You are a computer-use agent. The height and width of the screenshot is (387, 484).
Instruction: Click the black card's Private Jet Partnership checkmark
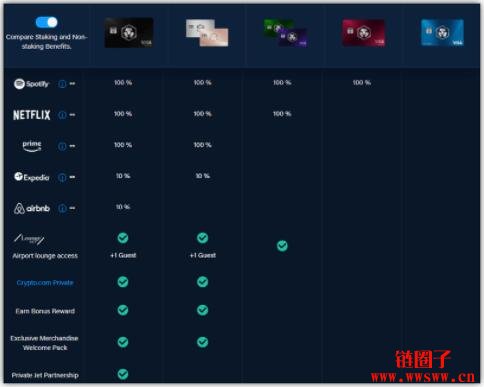[123, 374]
